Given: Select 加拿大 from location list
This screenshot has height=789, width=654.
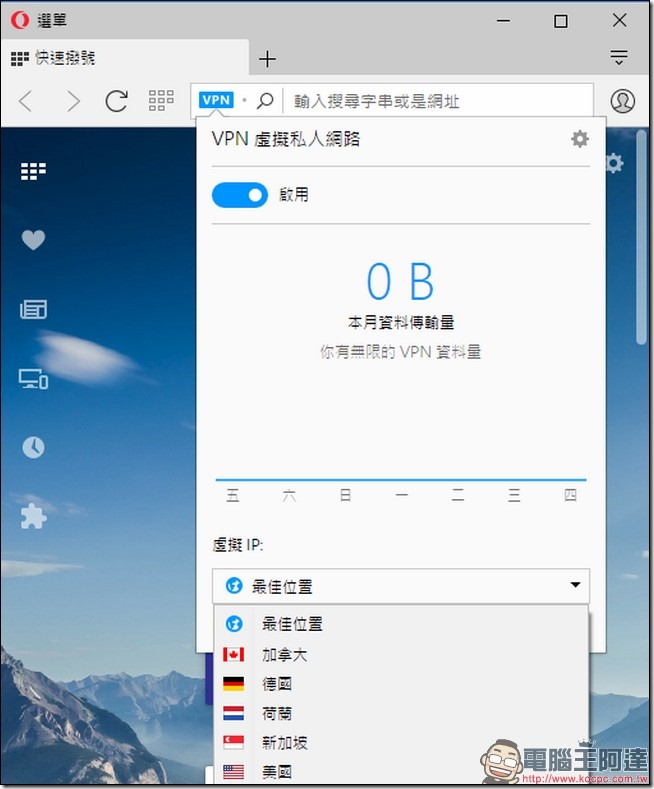Looking at the screenshot, I should click(401, 655).
